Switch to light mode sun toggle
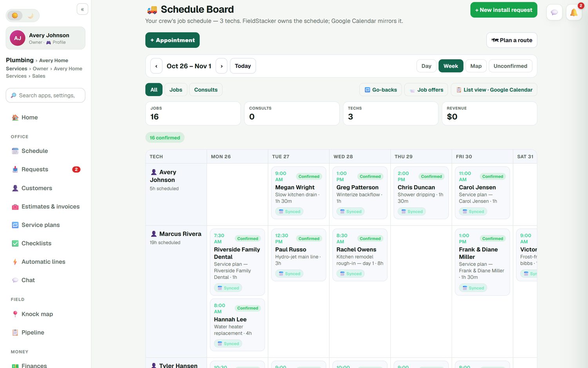 [15, 15]
